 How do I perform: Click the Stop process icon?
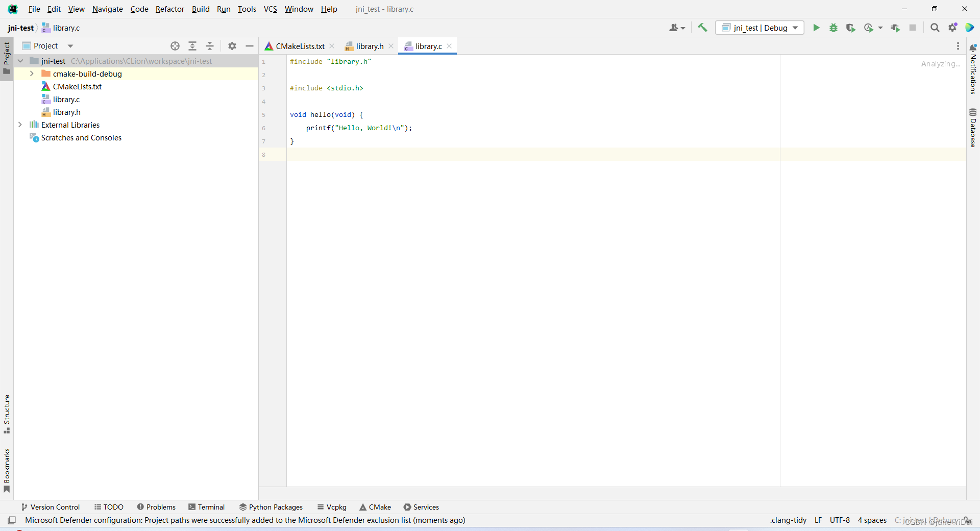pyautogui.click(x=913, y=28)
